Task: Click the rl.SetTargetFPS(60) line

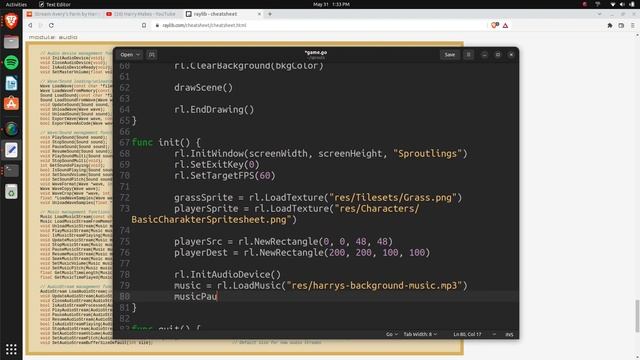Action: point(224,176)
